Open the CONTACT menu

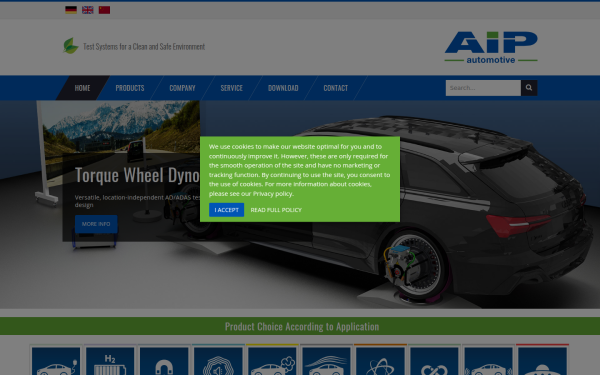(336, 88)
